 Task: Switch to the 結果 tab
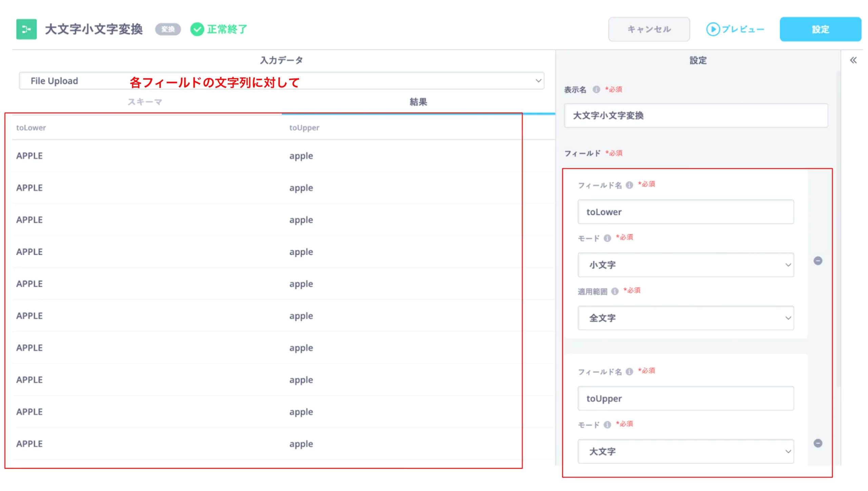point(418,102)
